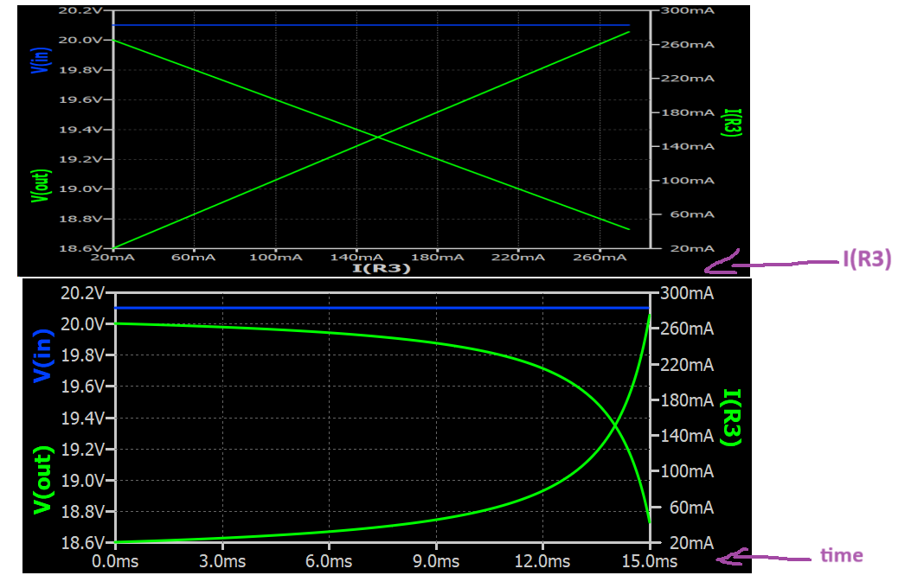The width and height of the screenshot is (911, 588).
Task: Click the 140mA tick on top plot's horizontal axis
Action: (x=356, y=257)
